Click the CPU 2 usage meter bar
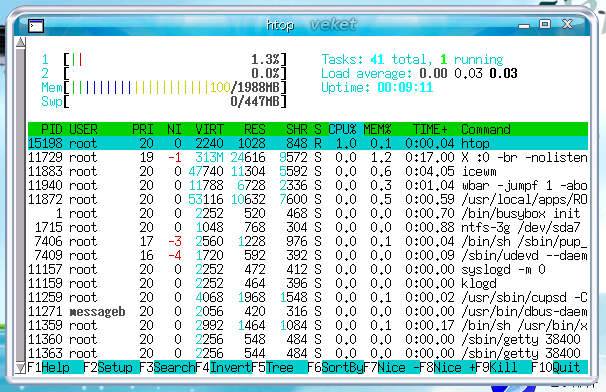Viewport: 606px width, 392px height. 175,73
